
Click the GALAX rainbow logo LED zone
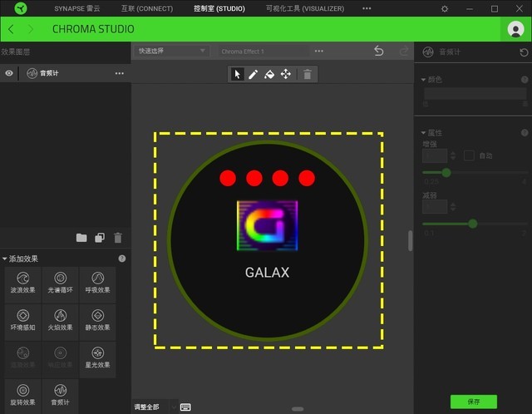click(x=268, y=225)
